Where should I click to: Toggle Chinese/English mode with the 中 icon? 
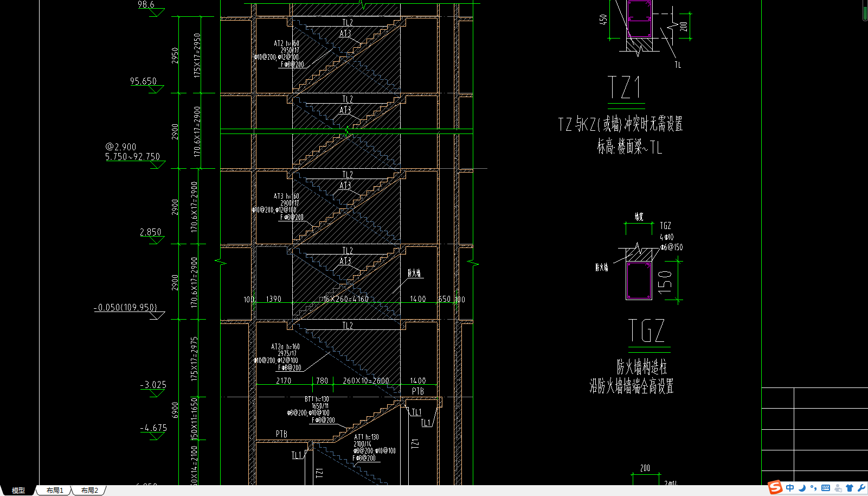coord(790,488)
